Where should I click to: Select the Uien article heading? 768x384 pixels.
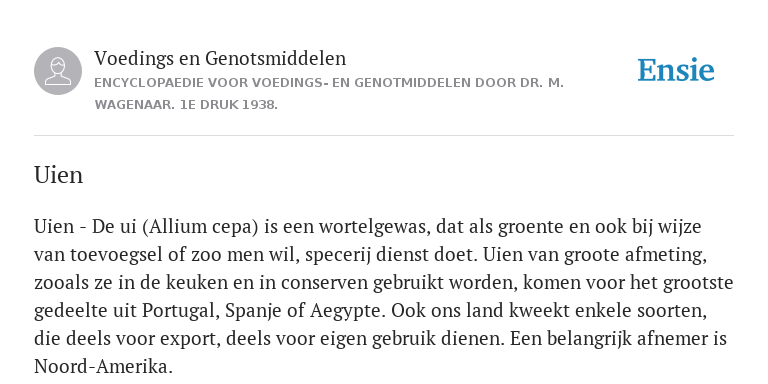click(58, 175)
